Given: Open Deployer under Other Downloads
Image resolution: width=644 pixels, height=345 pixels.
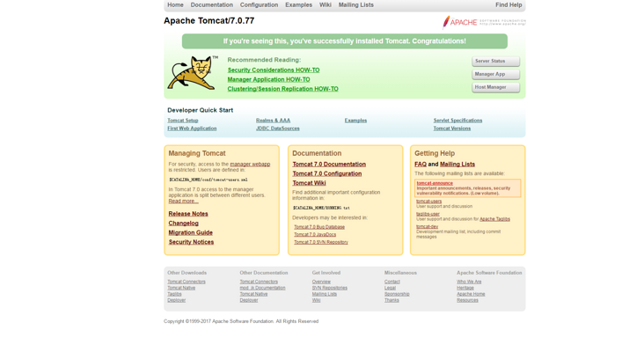Looking at the screenshot, I should (176, 300).
